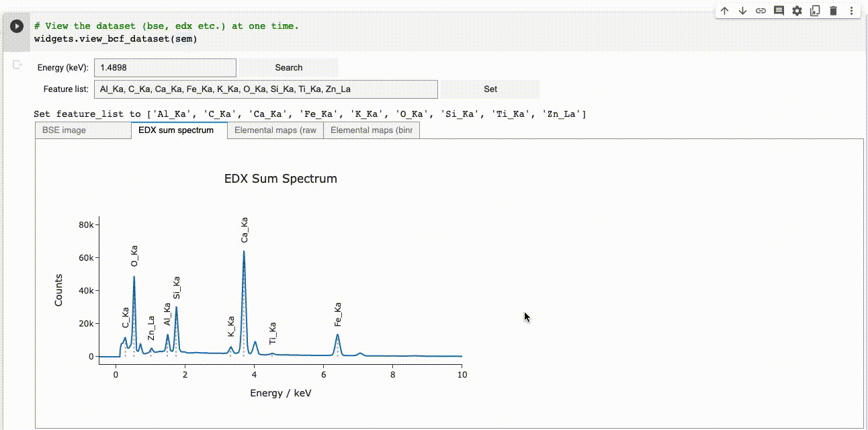The image size is (868, 430).
Task: Click inside the Energy (keV) input field
Action: [165, 67]
